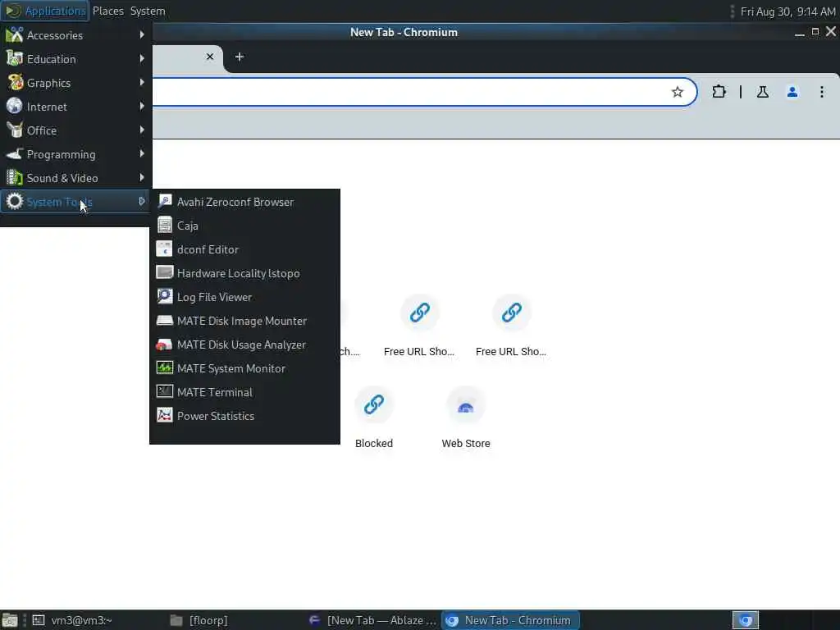Open MATE System Monitor
Viewport: 840px width, 630px height.
(244, 368)
